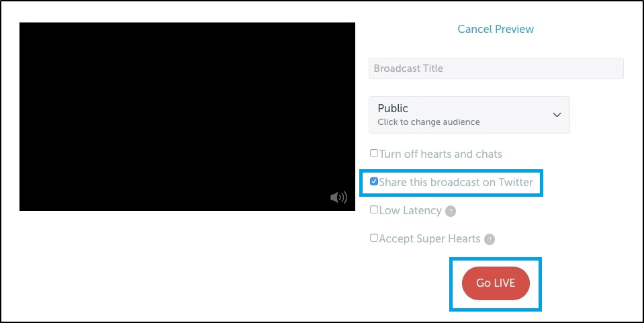The width and height of the screenshot is (644, 323).
Task: Click the Cancel Preview link
Action: [x=496, y=29]
